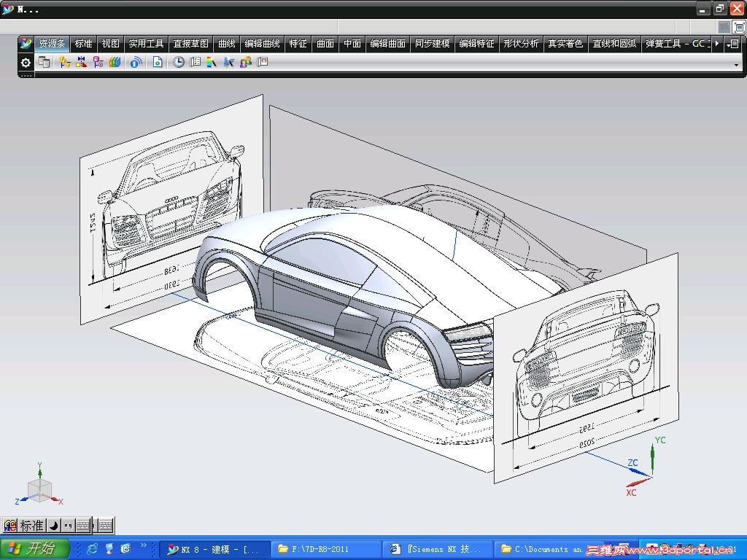
Task: Select the 中面 tab
Action: tap(352, 44)
